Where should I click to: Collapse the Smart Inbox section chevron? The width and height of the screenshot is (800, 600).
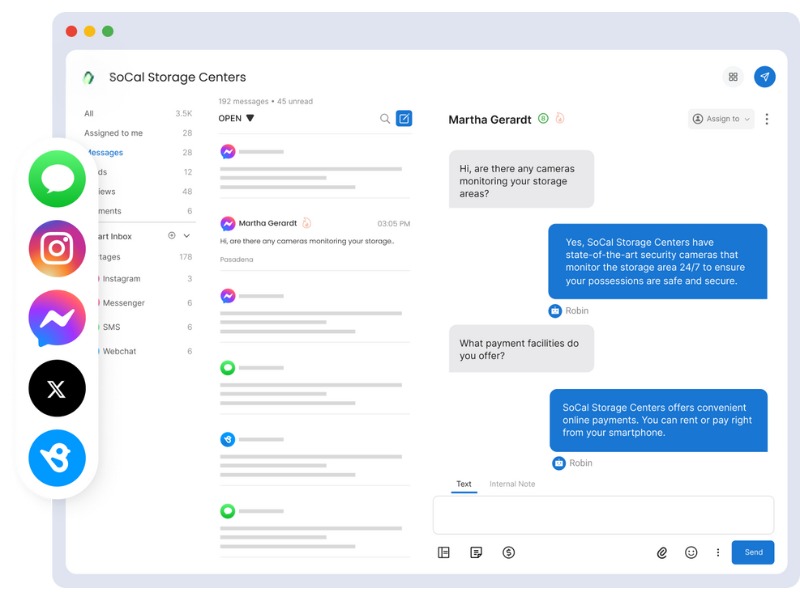point(186,235)
